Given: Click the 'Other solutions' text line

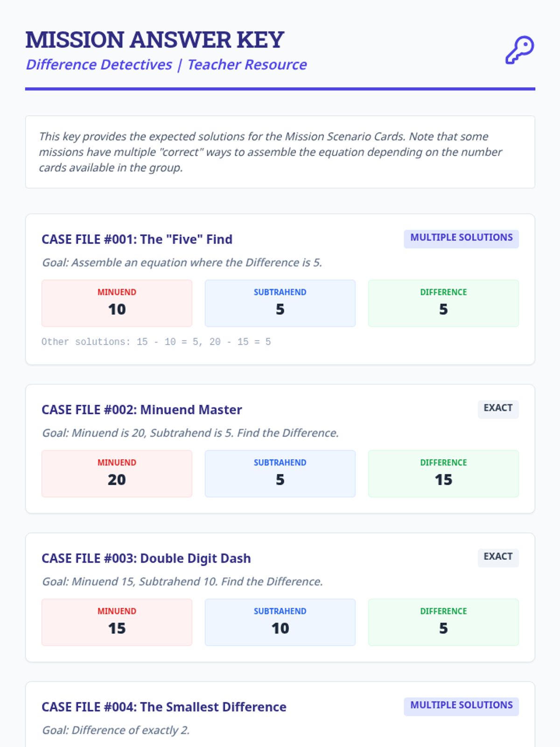Looking at the screenshot, I should (156, 342).
